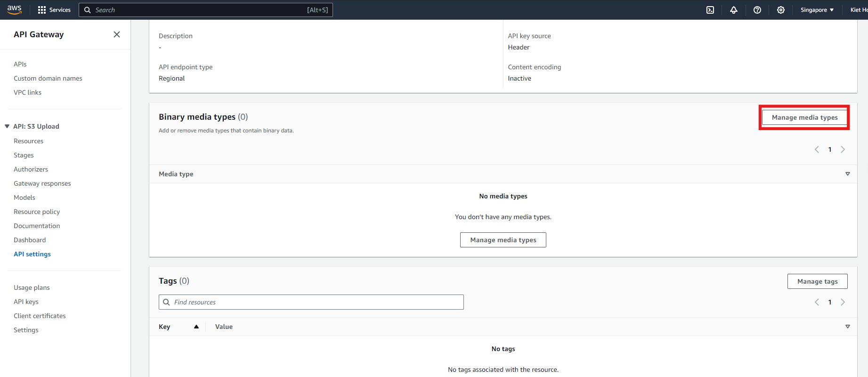Open Media type column options triangle
This screenshot has width=868, height=377.
point(848,174)
